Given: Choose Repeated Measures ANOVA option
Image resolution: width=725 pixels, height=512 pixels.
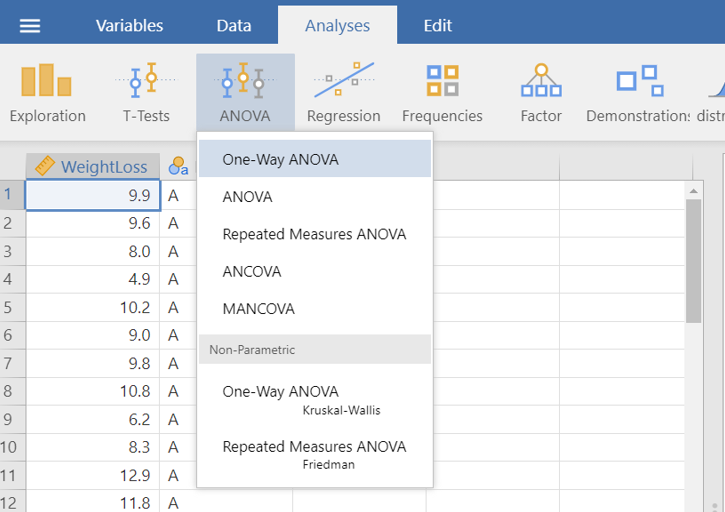Looking at the screenshot, I should point(315,234).
